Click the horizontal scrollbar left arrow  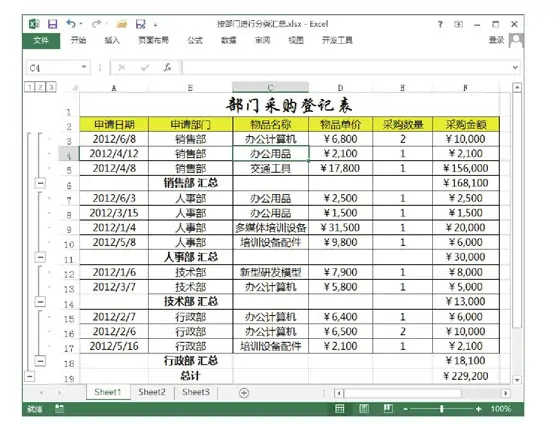pyautogui.click(x=339, y=393)
